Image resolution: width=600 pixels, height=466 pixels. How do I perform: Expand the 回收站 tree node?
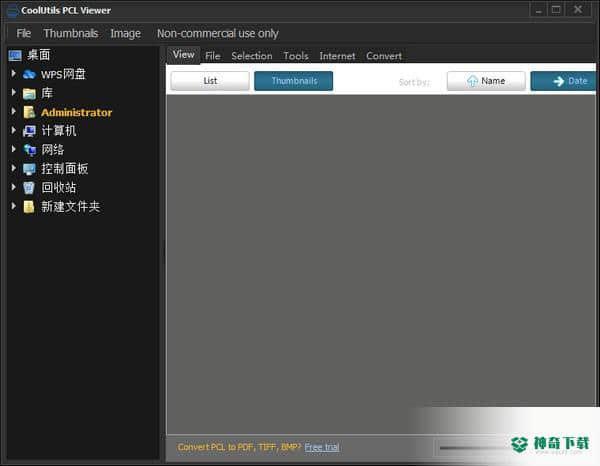click(x=14, y=187)
